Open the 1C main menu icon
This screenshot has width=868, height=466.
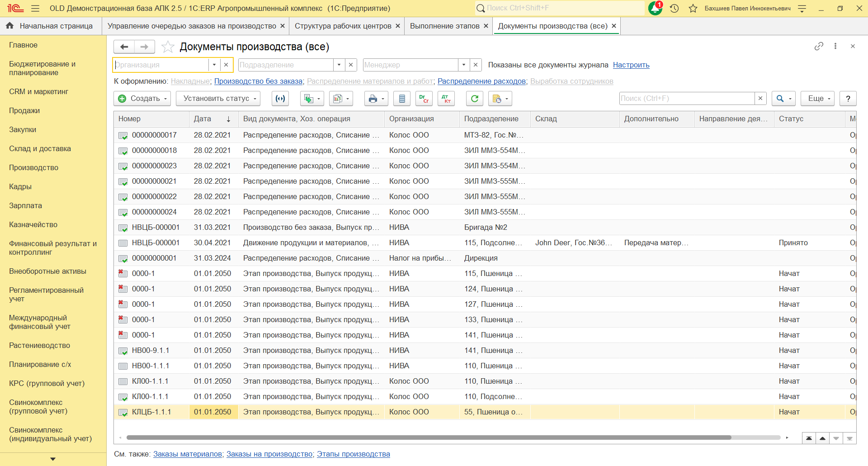[15, 8]
